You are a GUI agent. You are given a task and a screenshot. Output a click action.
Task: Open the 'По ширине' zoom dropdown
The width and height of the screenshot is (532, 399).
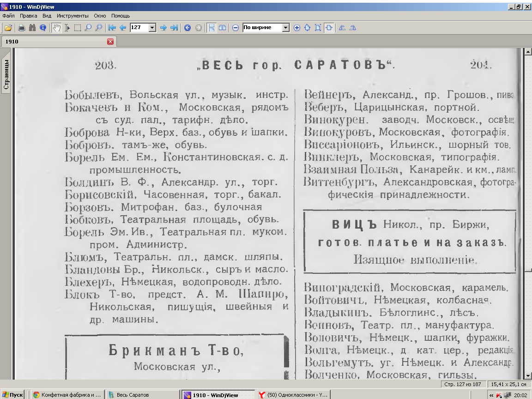(285, 28)
